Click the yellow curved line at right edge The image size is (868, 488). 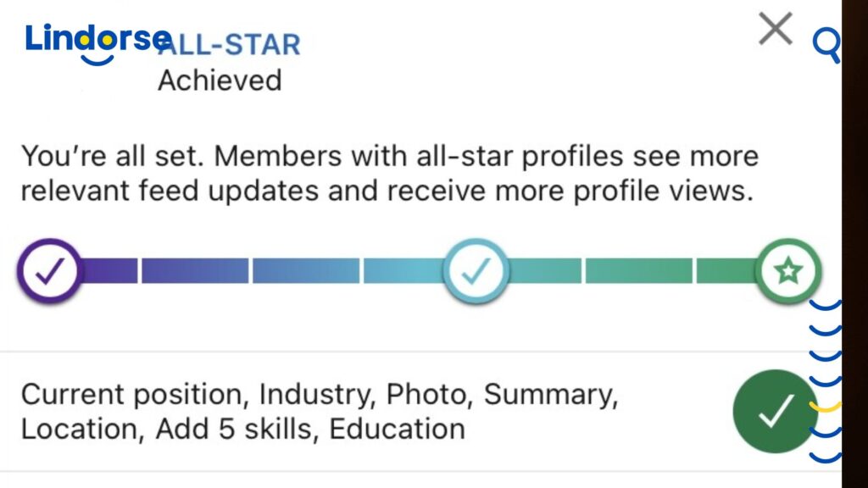click(824, 408)
